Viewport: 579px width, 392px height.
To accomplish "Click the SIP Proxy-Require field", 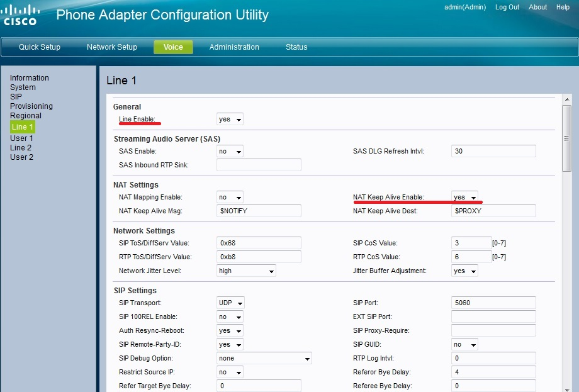I will click(493, 331).
